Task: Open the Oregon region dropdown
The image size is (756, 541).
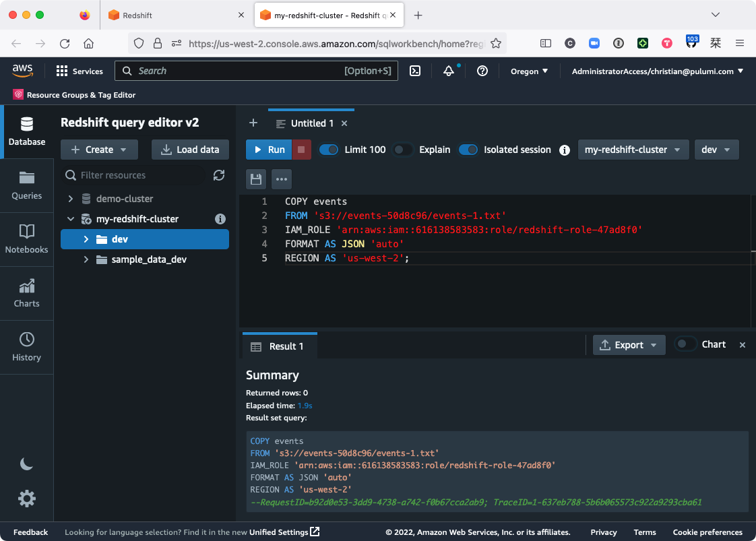Action: tap(530, 71)
